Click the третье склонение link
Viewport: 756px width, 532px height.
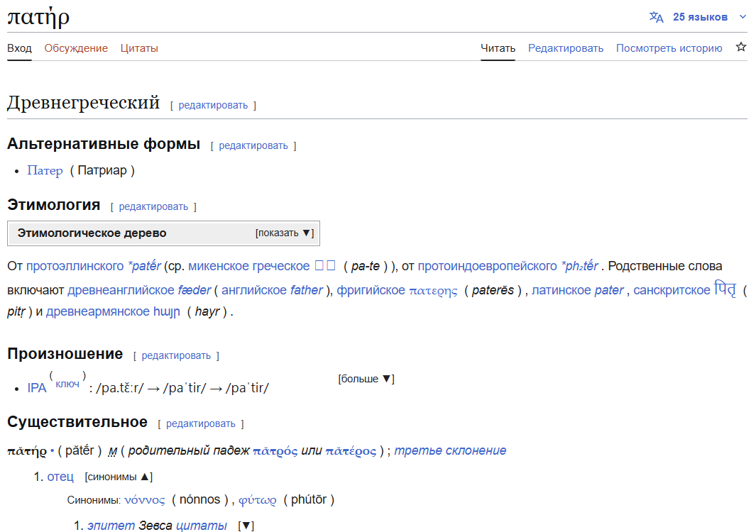(450, 451)
